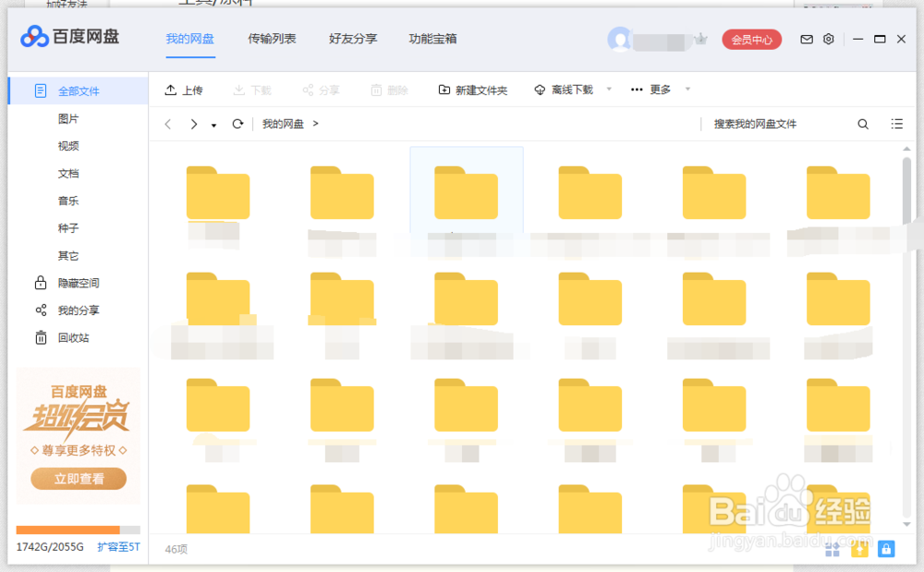This screenshot has height=572, width=924.
Task: Switch to the 传输列表 tab
Action: (272, 39)
